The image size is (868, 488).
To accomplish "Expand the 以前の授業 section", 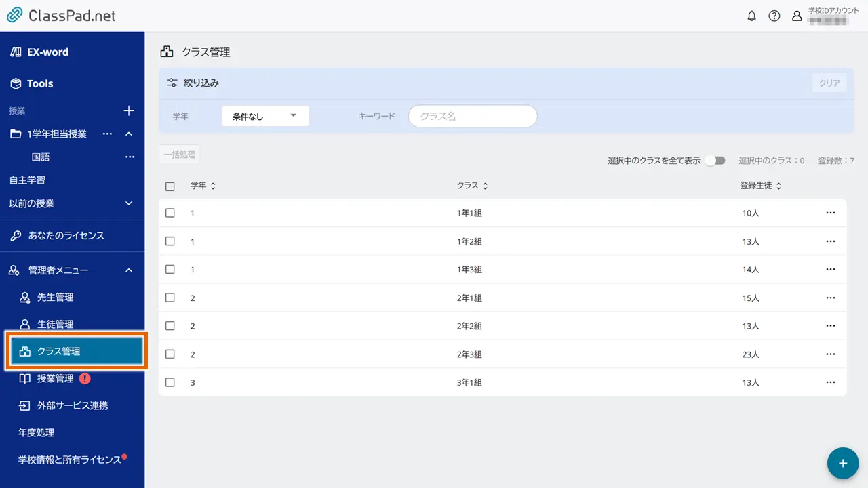I will [x=129, y=203].
